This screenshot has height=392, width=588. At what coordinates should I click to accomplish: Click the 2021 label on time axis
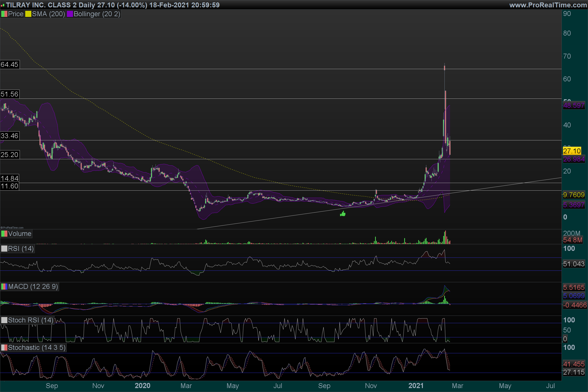(416, 385)
